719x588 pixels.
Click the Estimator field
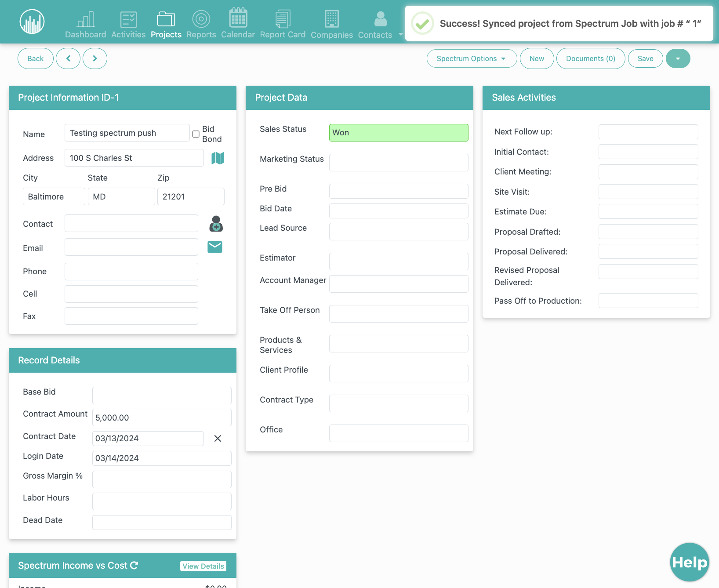coord(399,261)
